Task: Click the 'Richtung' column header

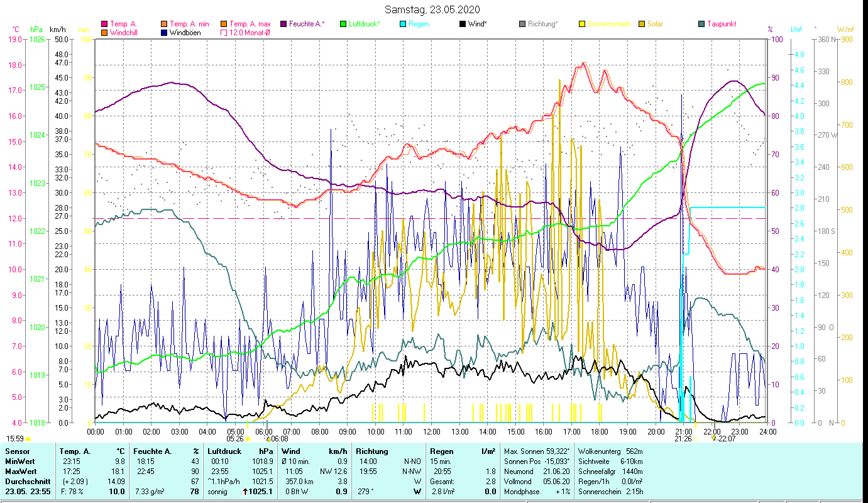Action: coord(372,451)
